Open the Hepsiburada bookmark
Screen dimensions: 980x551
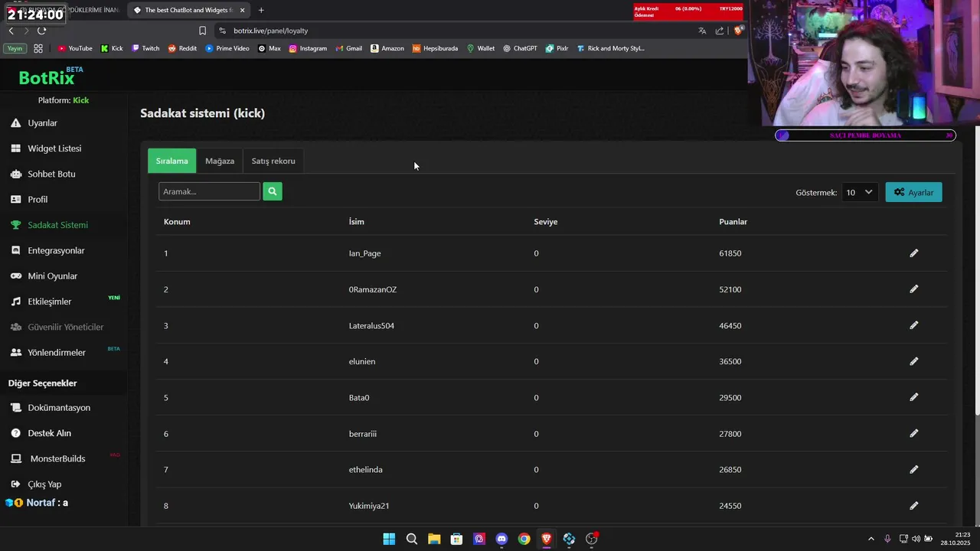(x=435, y=48)
